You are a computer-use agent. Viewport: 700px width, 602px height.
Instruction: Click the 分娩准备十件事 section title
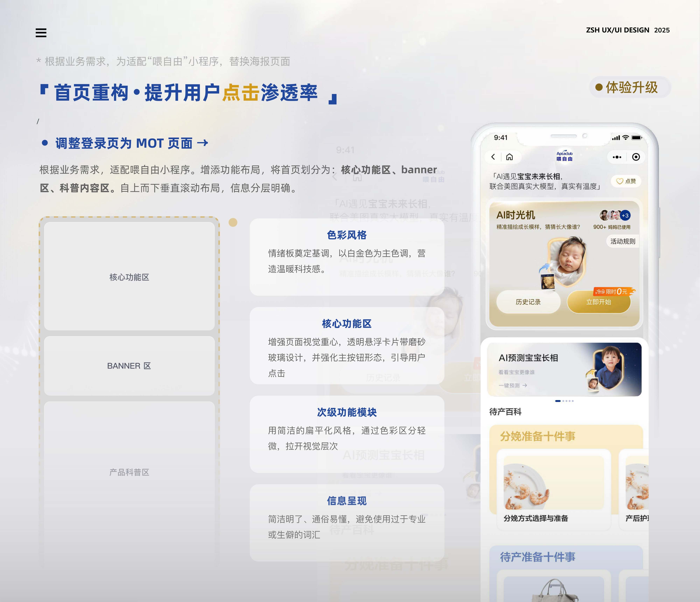537,436
